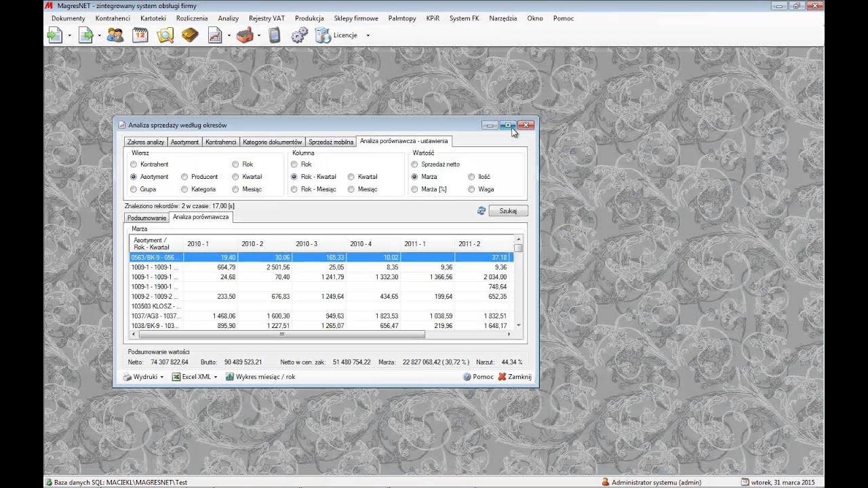This screenshot has width=868, height=488.
Task: Click the gold bars icon
Action: click(x=190, y=35)
